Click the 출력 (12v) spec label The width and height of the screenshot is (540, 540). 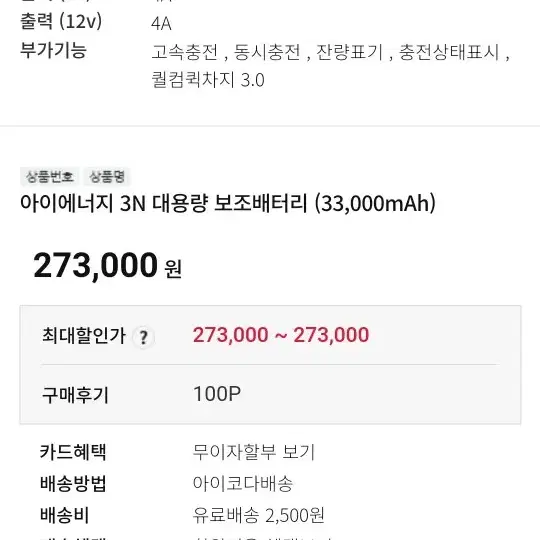point(61,21)
